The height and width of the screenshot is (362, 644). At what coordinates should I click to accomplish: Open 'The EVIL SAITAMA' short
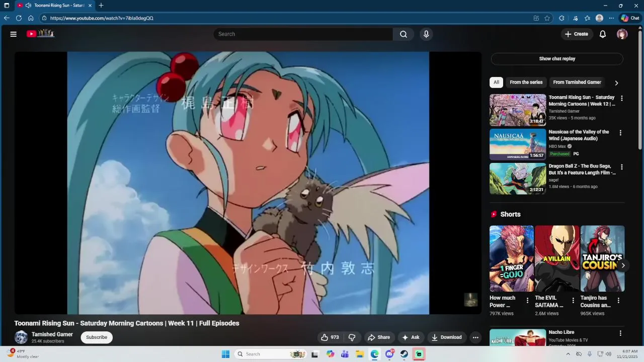[x=557, y=258]
